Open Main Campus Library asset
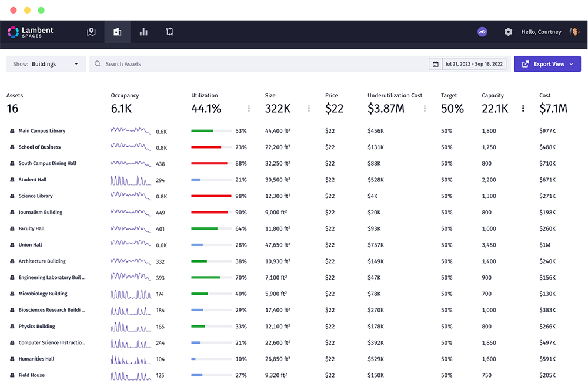588x387 pixels. point(42,131)
